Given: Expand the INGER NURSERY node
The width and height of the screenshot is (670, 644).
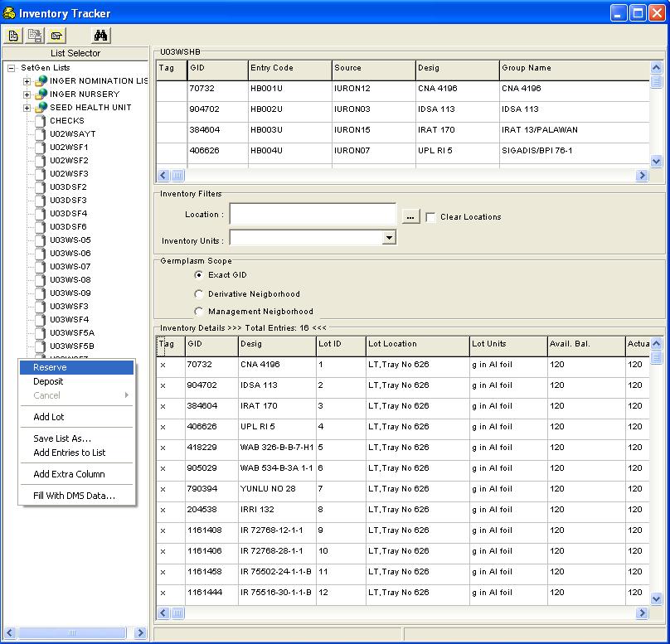Looking at the screenshot, I should tap(27, 94).
